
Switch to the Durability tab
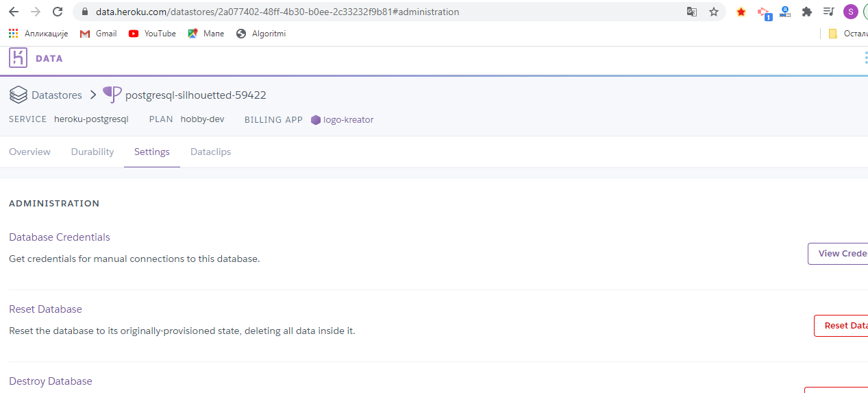coord(92,152)
